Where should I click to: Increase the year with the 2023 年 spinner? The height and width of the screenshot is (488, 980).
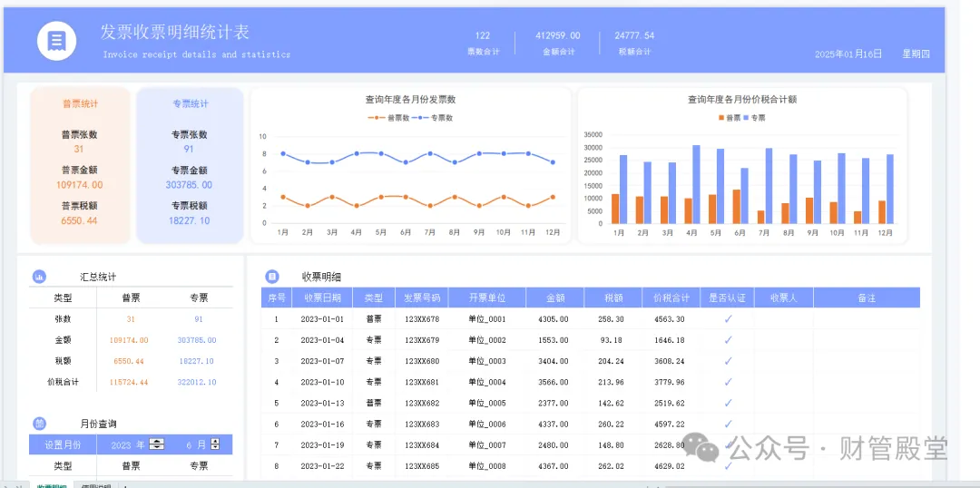click(x=157, y=442)
